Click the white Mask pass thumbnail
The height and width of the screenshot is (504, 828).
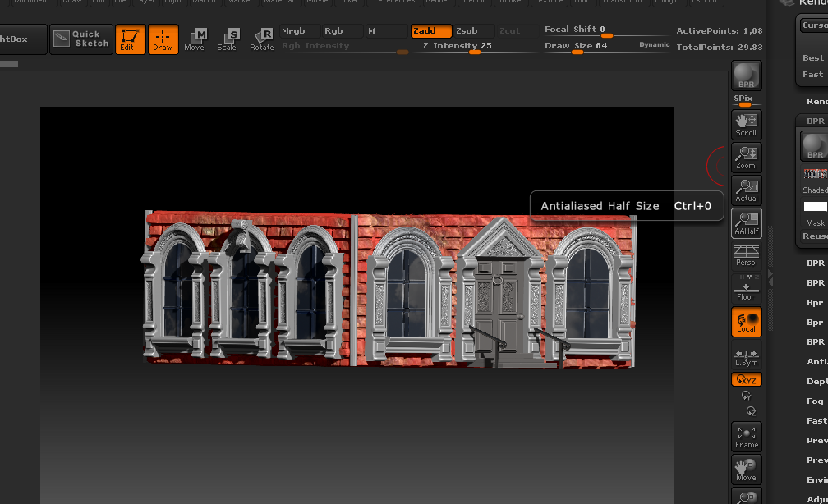[815, 207]
